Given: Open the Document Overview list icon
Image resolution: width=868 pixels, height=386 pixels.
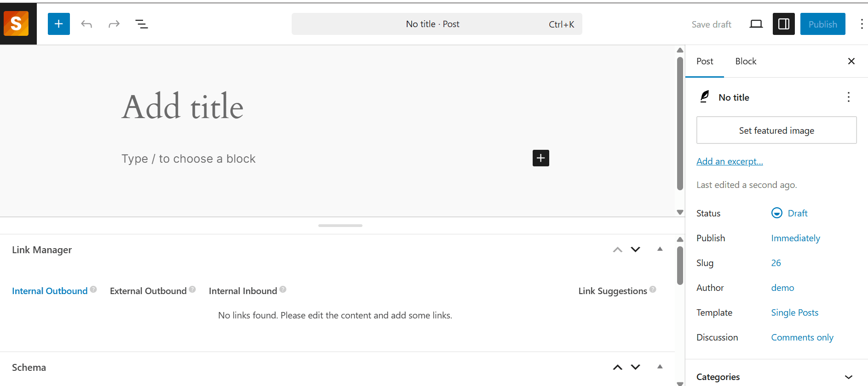Looking at the screenshot, I should 142,24.
